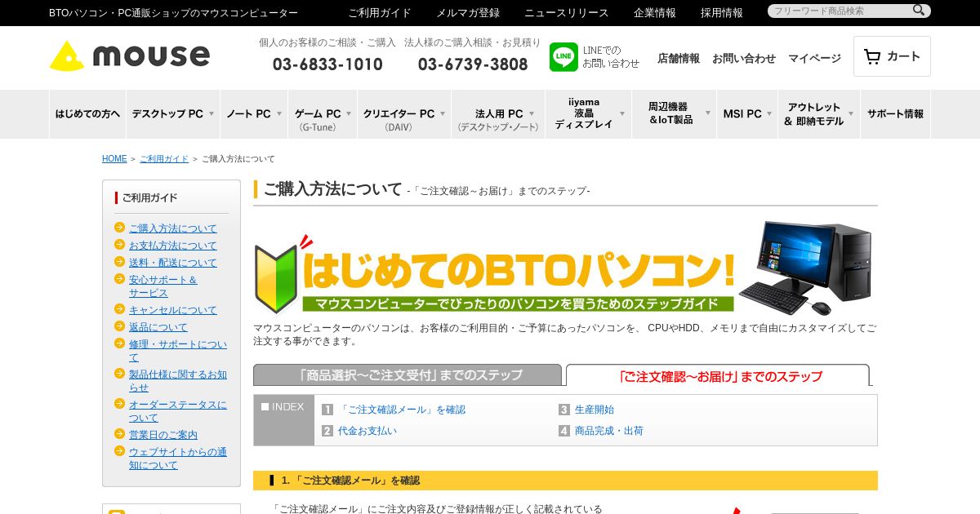Open お問い合わせ header link

[744, 58]
